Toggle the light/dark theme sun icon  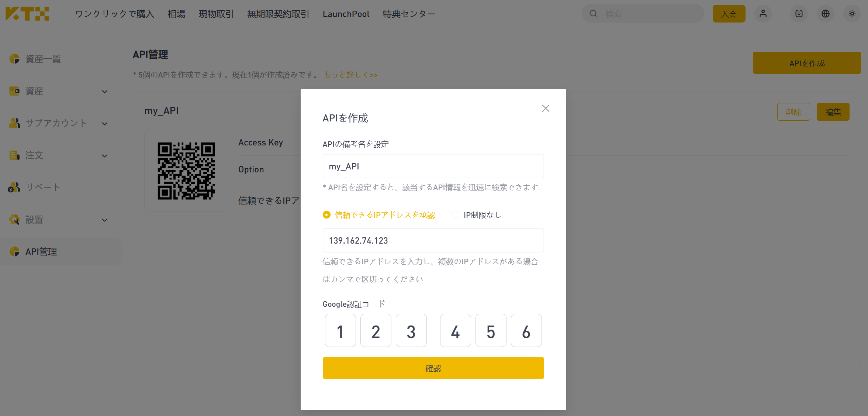852,14
